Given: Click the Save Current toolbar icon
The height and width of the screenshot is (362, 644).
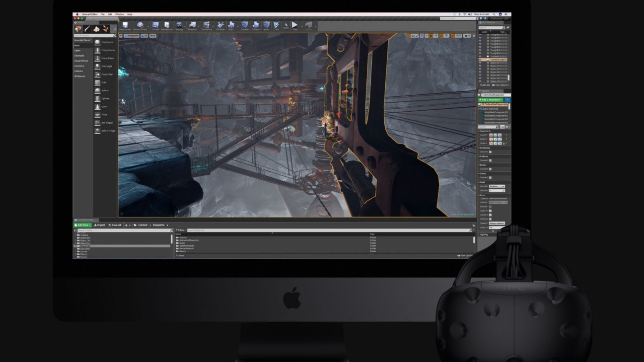Looking at the screenshot, I should [125, 26].
